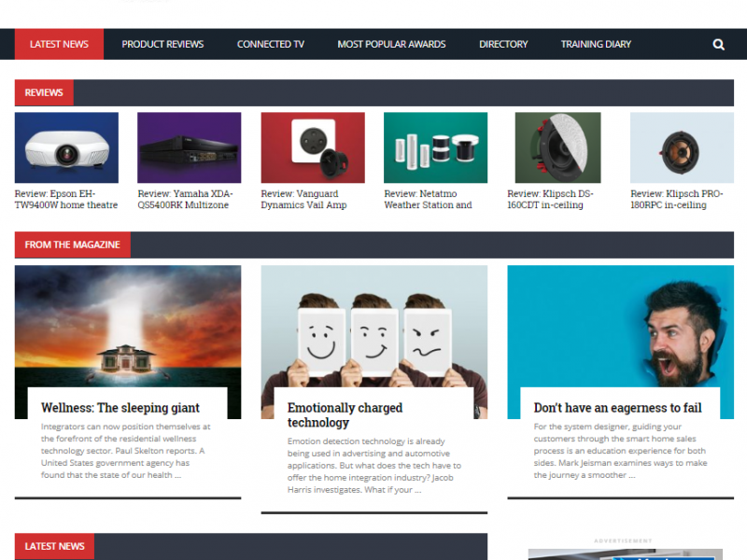
Task: Open Klipsch PRO-180RPC review image
Action: click(682, 147)
